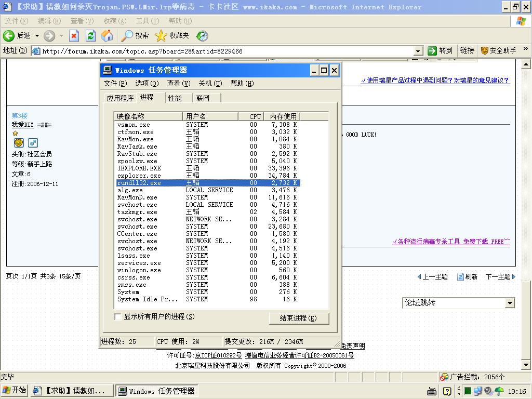Image resolution: width=532 pixels, height=399 pixels.
Task: Click the Stop loading icon
Action: click(x=74, y=35)
